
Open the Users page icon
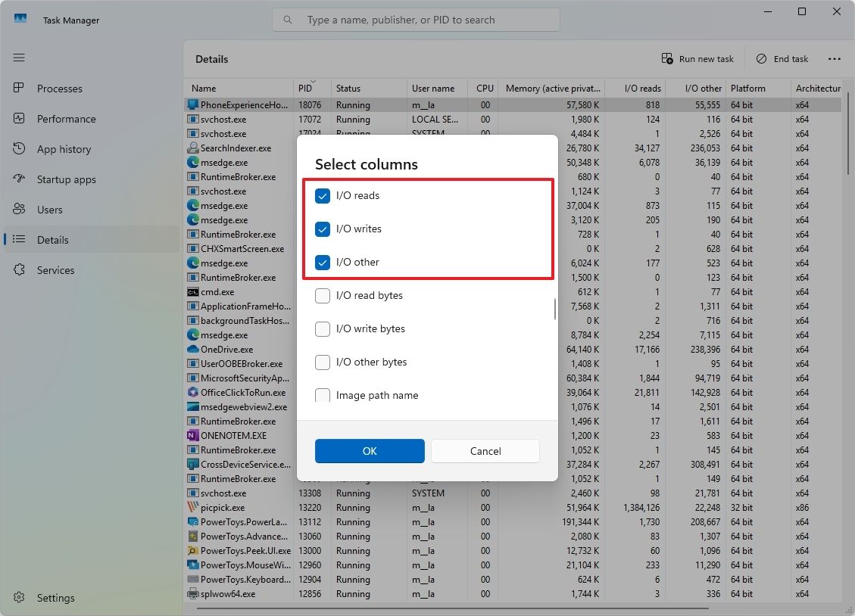coord(18,210)
